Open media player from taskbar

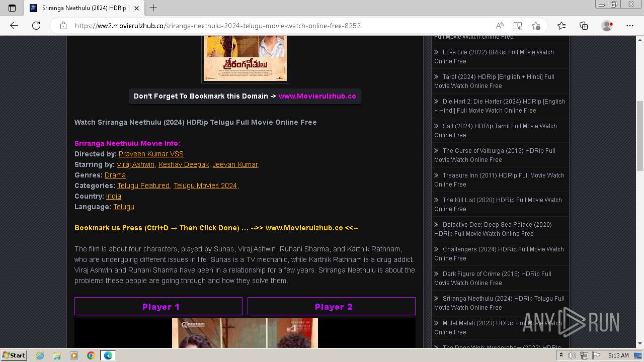point(74,355)
